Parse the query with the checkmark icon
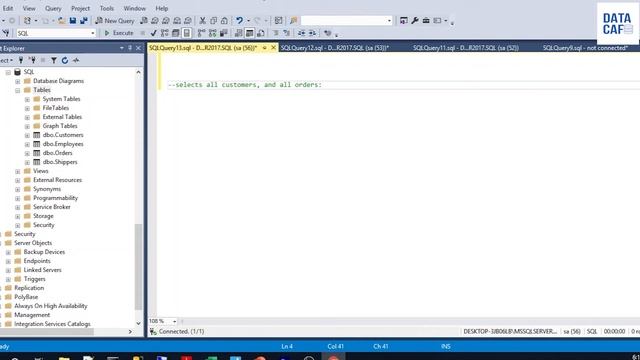 153,33
